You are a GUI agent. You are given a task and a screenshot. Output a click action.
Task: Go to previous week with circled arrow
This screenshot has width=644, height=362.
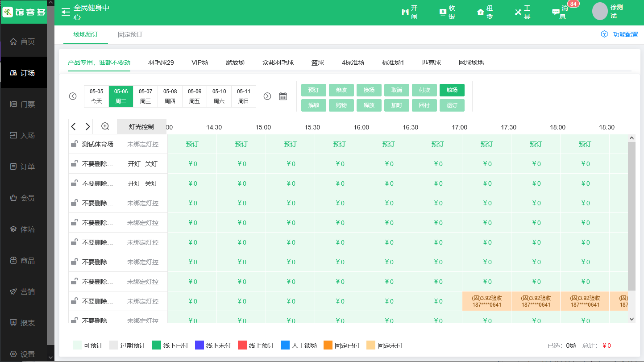coord(73,96)
